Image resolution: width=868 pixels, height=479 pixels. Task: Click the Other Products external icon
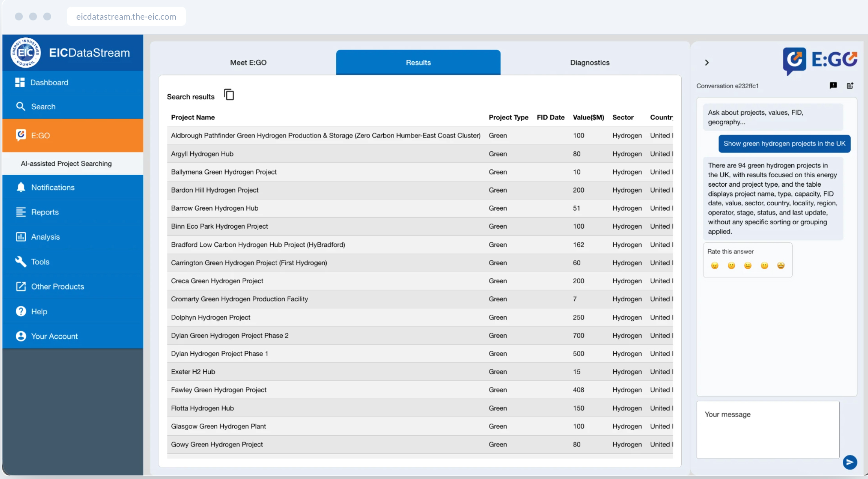(21, 286)
